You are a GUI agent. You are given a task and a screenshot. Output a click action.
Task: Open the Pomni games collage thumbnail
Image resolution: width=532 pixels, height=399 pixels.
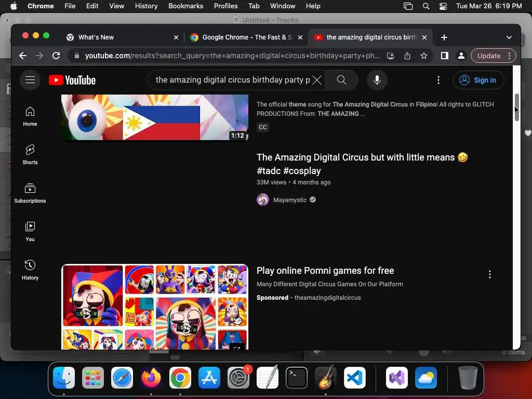(155, 307)
